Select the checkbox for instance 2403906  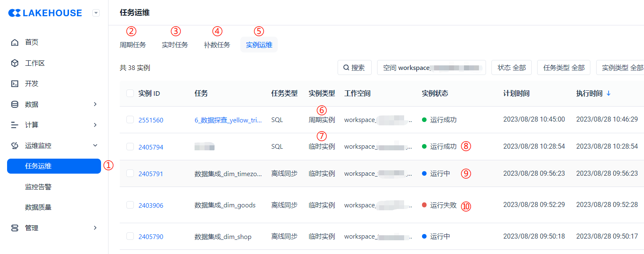point(130,205)
